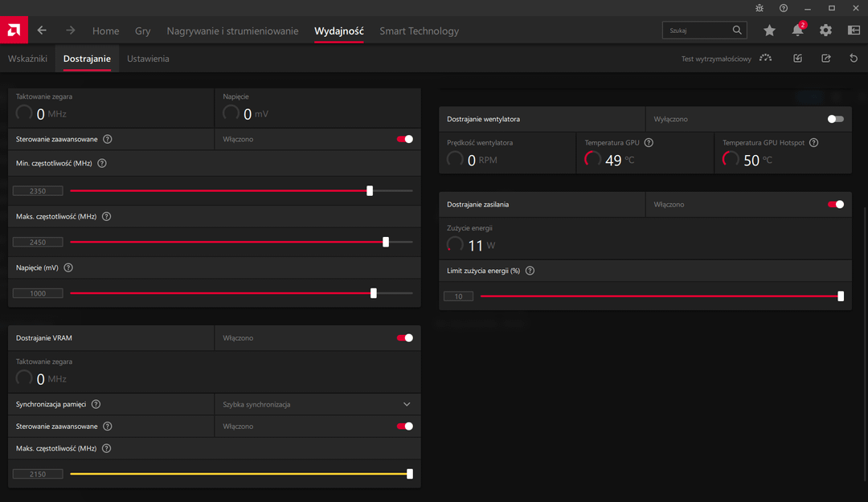Click the AMD logo icon
Screen dimensions: 868x502
click(14, 31)
